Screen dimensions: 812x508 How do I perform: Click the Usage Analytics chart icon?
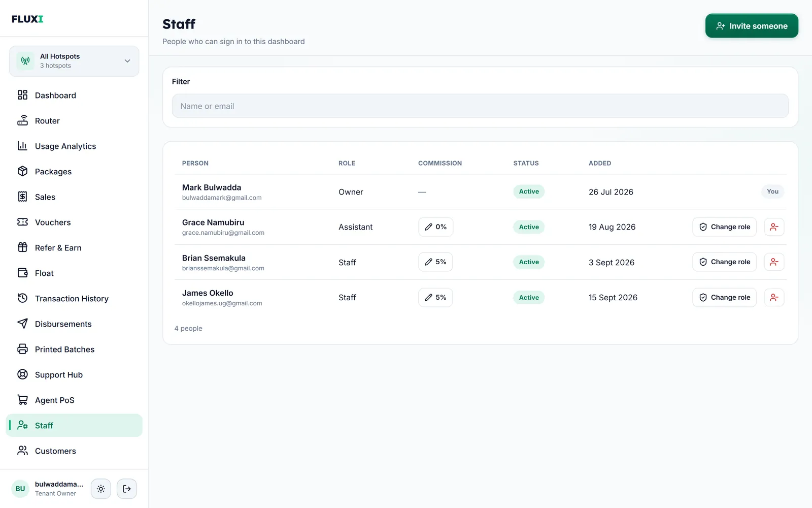click(x=22, y=146)
